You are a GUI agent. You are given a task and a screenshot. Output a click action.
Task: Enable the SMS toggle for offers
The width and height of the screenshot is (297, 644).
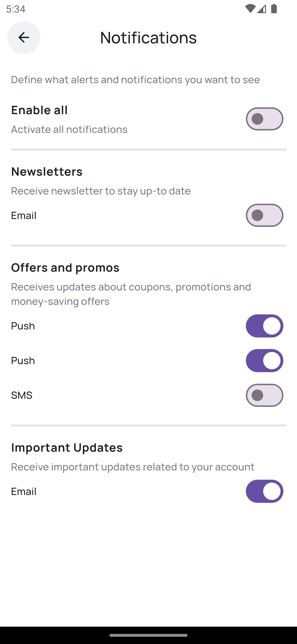[x=264, y=395]
